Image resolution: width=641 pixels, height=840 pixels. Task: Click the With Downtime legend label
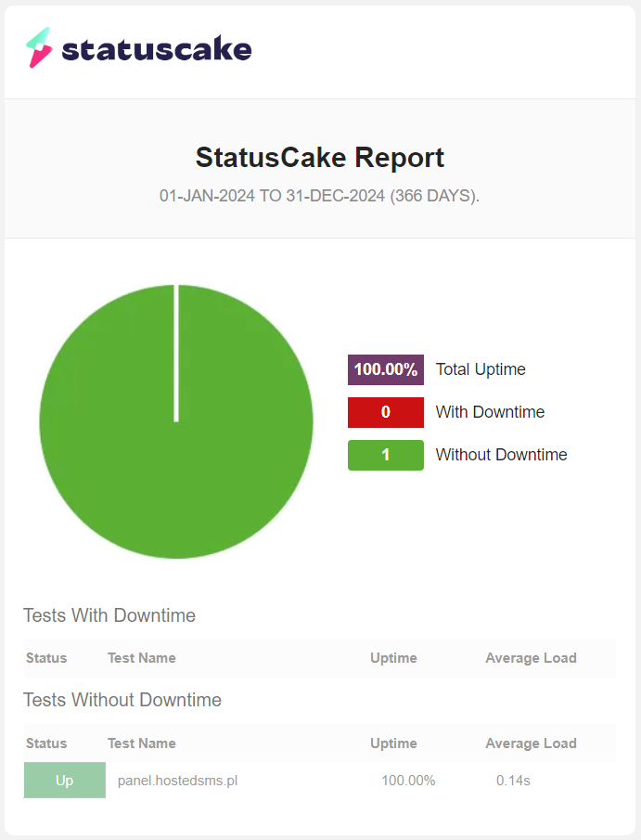[490, 412]
